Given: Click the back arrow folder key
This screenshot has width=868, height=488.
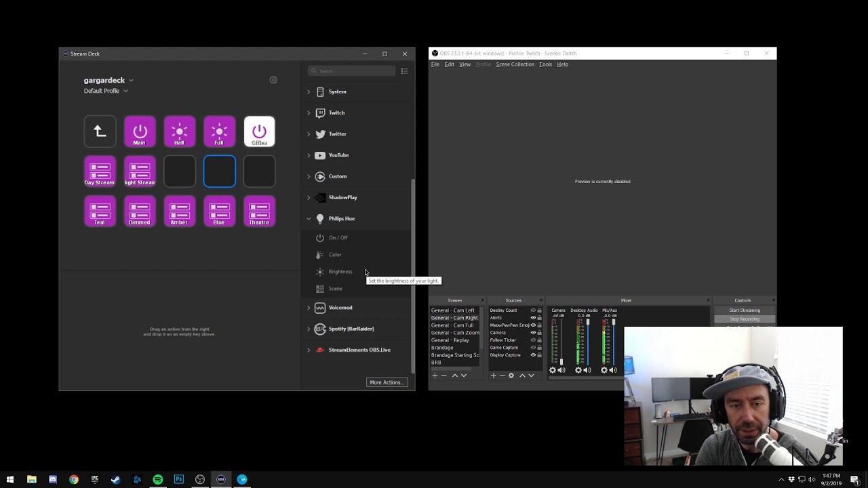Looking at the screenshot, I should pos(100,131).
